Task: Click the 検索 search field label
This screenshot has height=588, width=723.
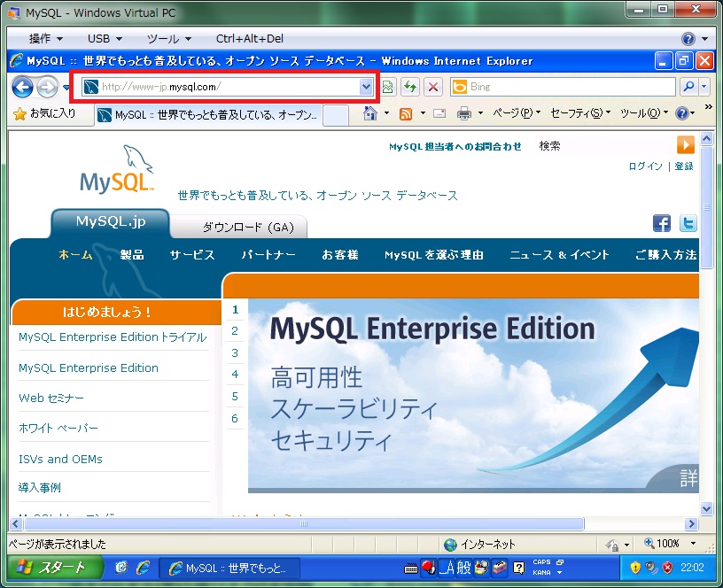Action: point(549,146)
